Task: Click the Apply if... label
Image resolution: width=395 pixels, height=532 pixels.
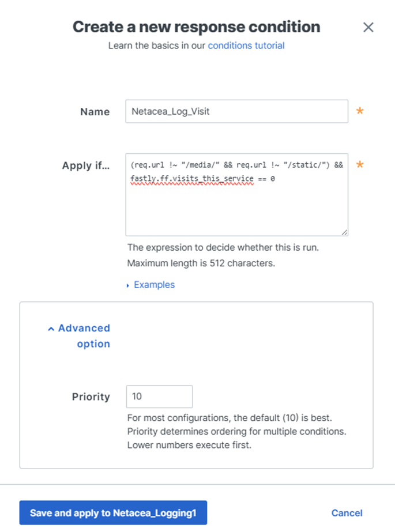Action: (85, 165)
